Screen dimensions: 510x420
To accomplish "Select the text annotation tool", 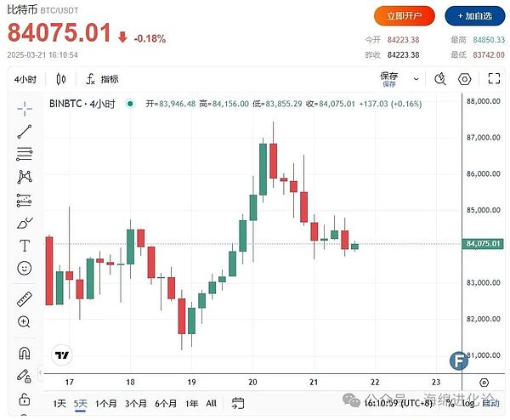I will click(25, 246).
